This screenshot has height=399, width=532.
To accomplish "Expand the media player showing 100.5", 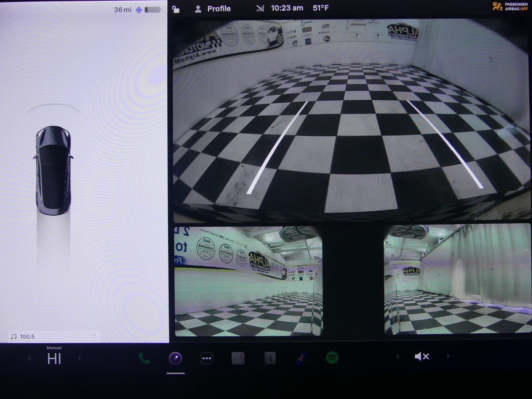I will click(23, 337).
